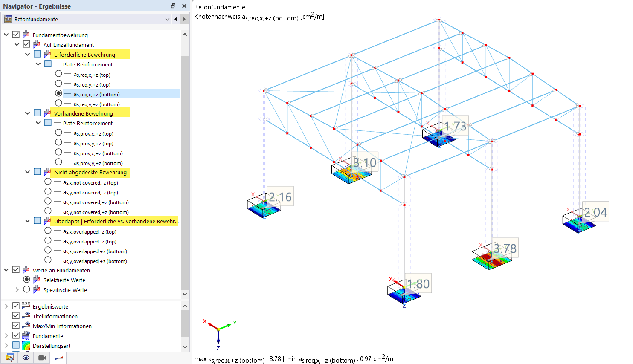633x364 pixels.
Task: Undock the Navigator panel
Action: click(x=173, y=6)
